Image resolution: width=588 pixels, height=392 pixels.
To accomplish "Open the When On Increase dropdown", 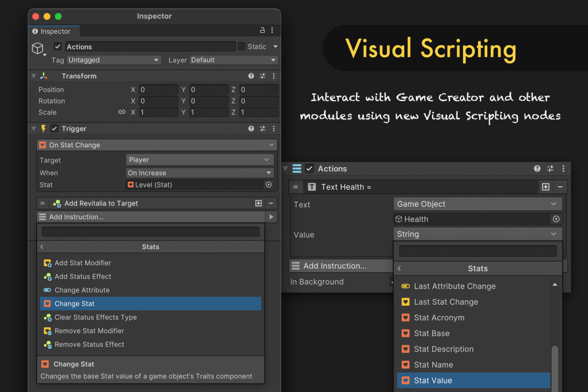I will (199, 173).
